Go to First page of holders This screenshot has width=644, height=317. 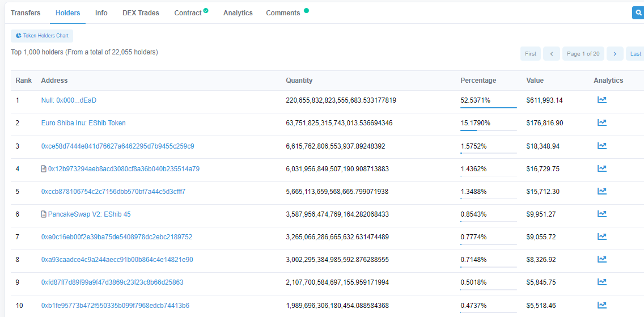(530, 54)
